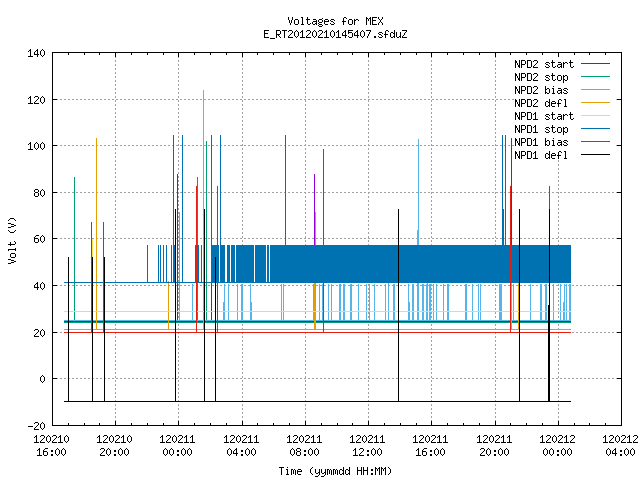Click the x-axis tick '120211 12:00'

point(367,446)
